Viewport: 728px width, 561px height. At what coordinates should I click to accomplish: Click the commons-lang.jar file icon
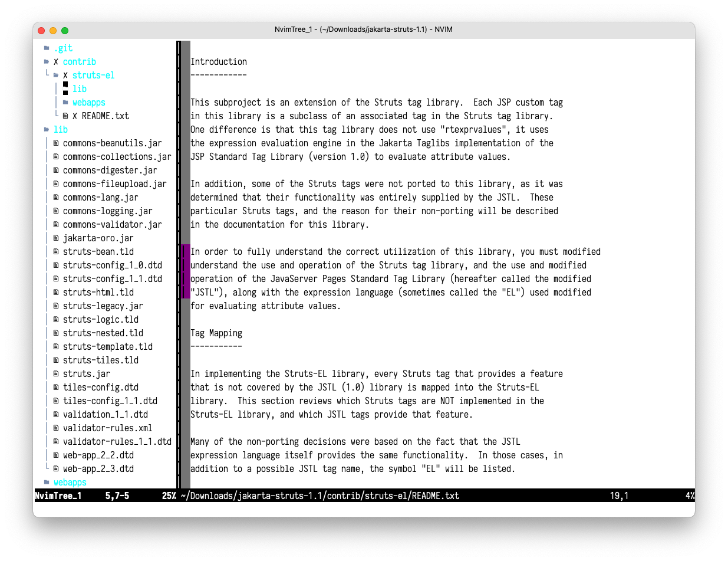(x=56, y=198)
